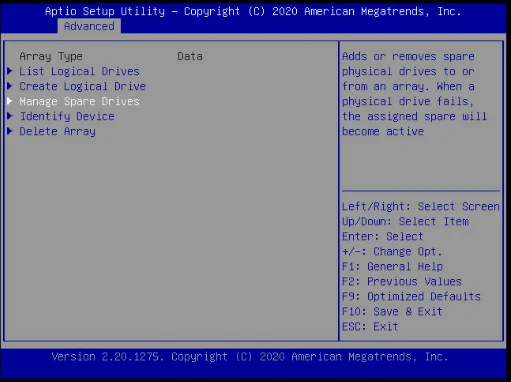Screen dimensions: 511x382
Task: Click arrow beside Identify Device
Action: (10, 116)
